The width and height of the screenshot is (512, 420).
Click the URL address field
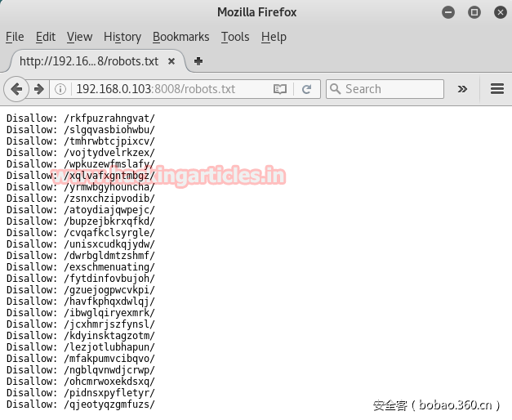(163, 89)
